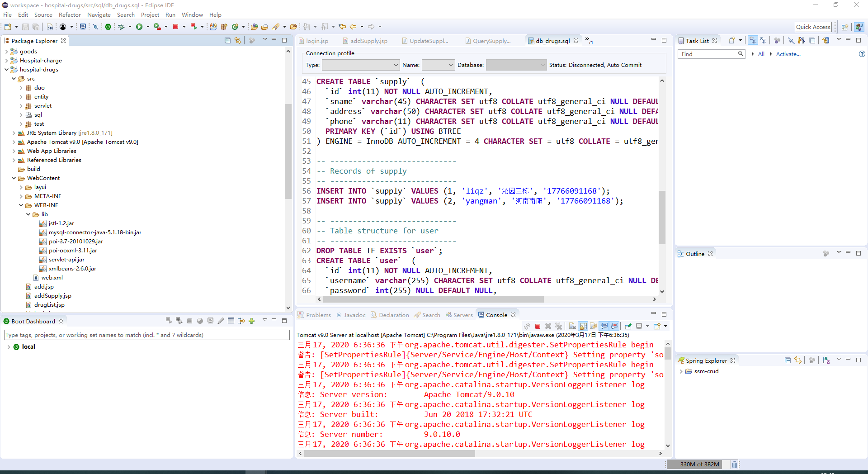The image size is (868, 474).
Task: Click the Last Edit Location arrow icon
Action: click(x=342, y=27)
